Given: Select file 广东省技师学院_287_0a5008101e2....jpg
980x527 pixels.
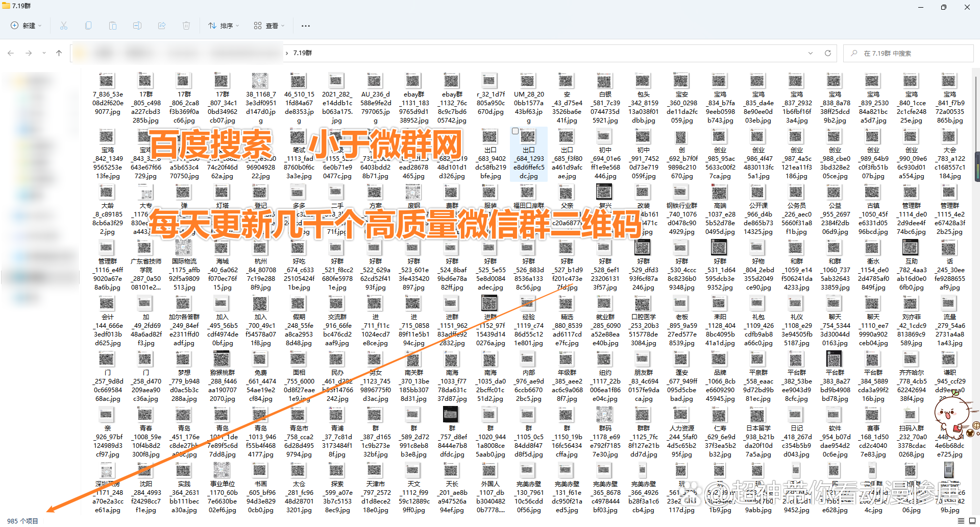Looking at the screenshot, I should tap(146, 266).
